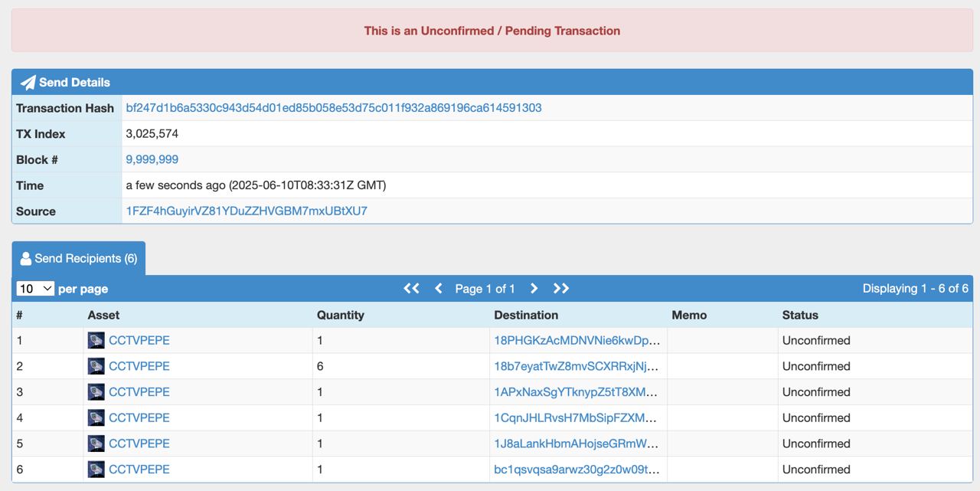The width and height of the screenshot is (980, 491).
Task: Click CCTVPEPE asset name in row 5
Action: click(x=139, y=444)
